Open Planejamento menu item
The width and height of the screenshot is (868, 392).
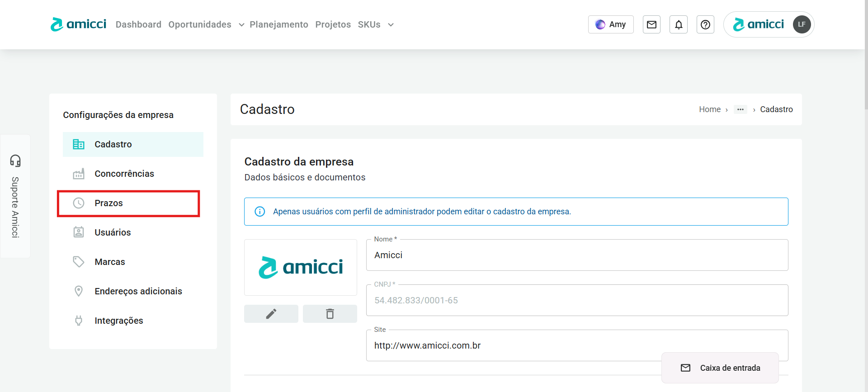(x=279, y=24)
